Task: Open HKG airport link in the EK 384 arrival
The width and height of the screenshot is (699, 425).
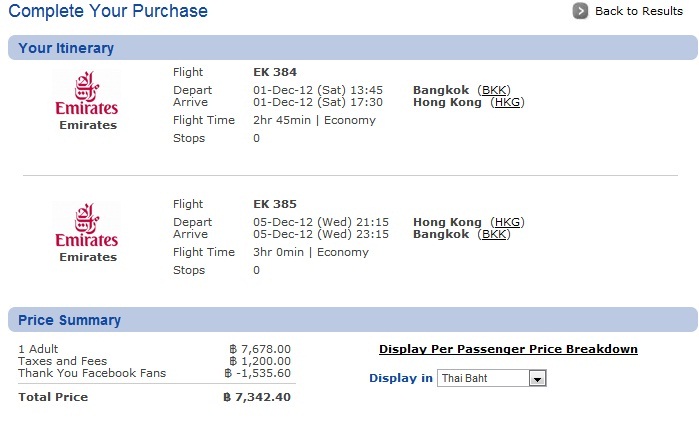Action: [507, 102]
